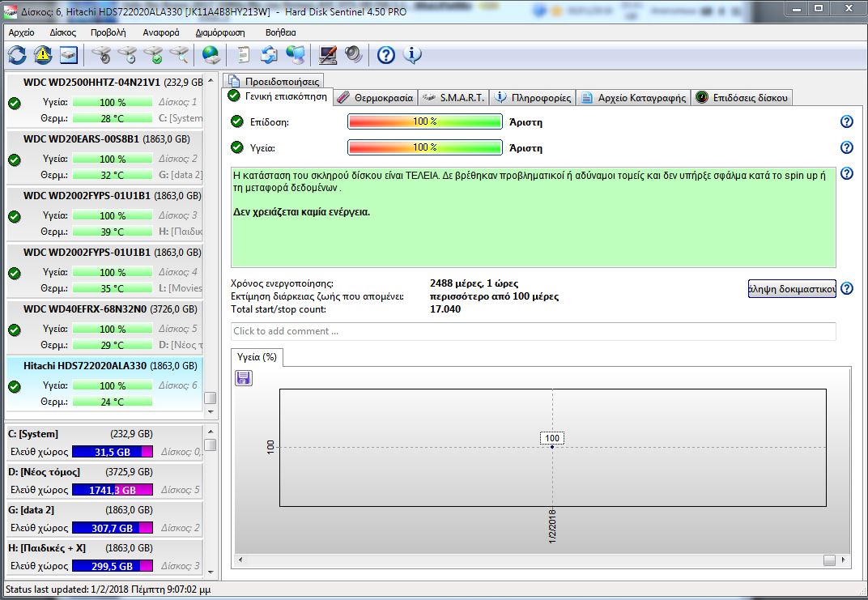The image size is (868, 600).
Task: Click the disk-with-magnifier surface test icon
Action: coord(180,55)
